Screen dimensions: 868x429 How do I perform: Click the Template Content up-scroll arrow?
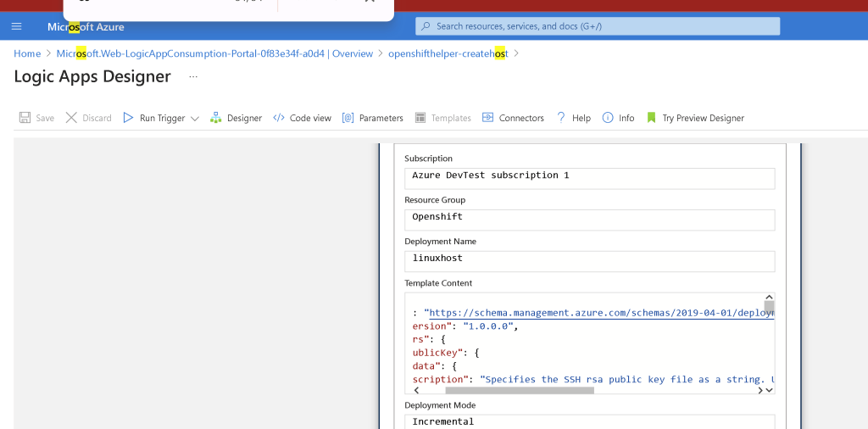click(x=769, y=298)
